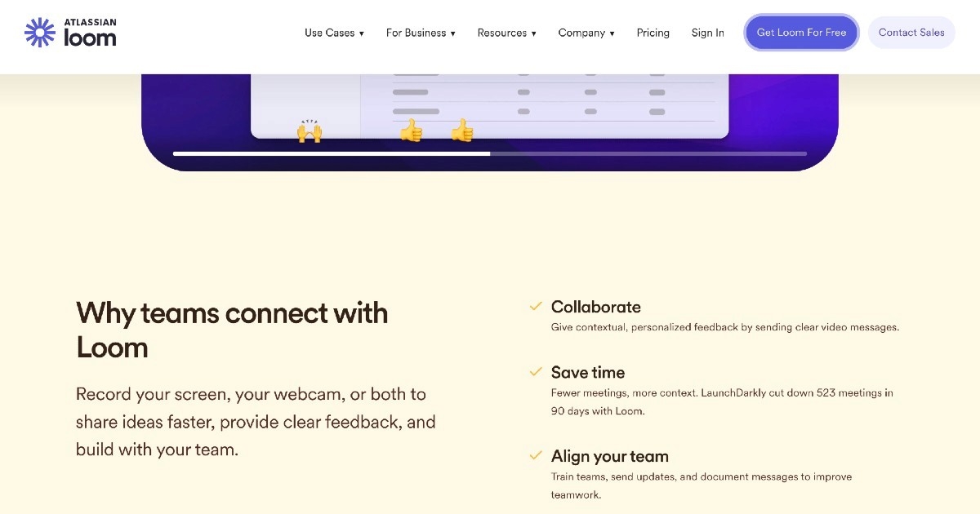Go to the Pricing page
This screenshot has width=980, height=514.
(x=653, y=33)
